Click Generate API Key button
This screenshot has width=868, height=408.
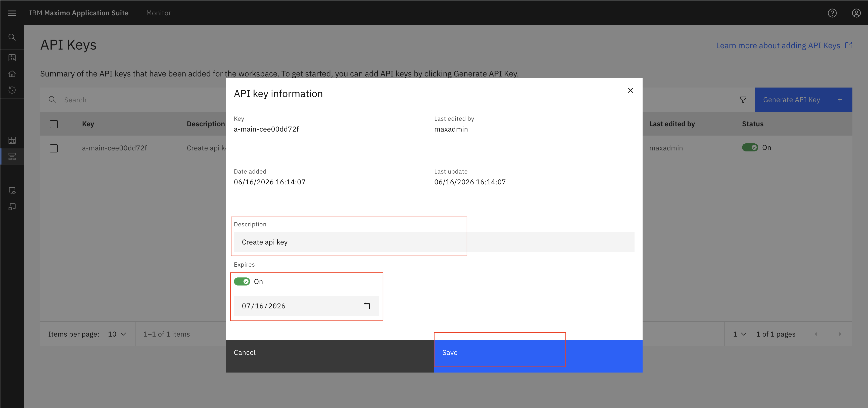[803, 100]
